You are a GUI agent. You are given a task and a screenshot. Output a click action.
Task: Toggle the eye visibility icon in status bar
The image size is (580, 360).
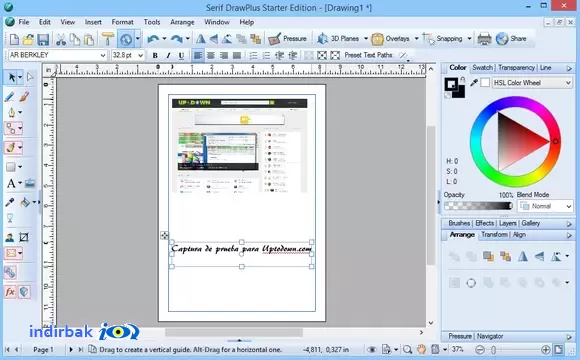(372, 349)
